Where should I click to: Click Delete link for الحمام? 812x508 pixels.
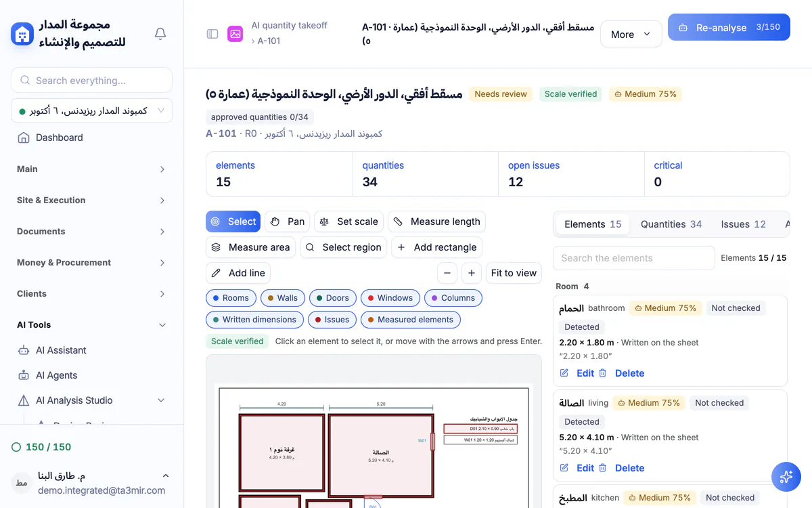pyautogui.click(x=629, y=373)
